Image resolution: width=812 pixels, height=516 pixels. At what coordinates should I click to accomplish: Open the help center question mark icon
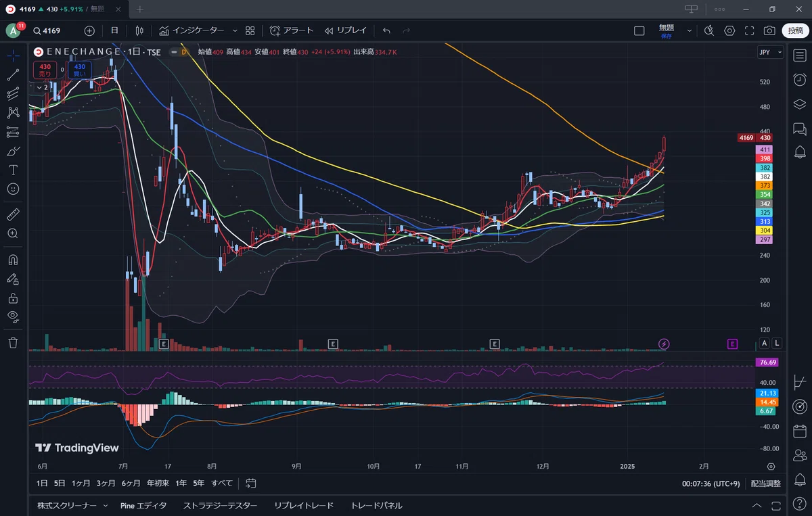click(799, 504)
